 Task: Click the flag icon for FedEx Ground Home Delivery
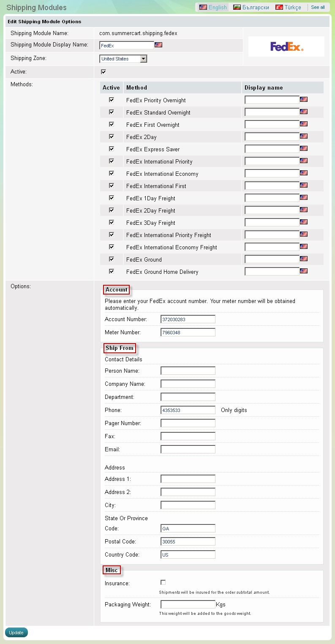click(304, 271)
